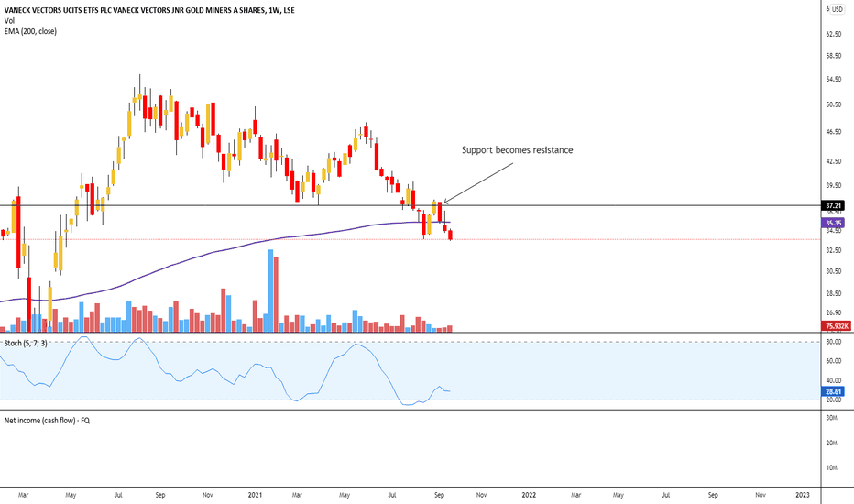The width and height of the screenshot is (854, 504).
Task: Click the 2022 label on the time axis
Action: point(529,495)
